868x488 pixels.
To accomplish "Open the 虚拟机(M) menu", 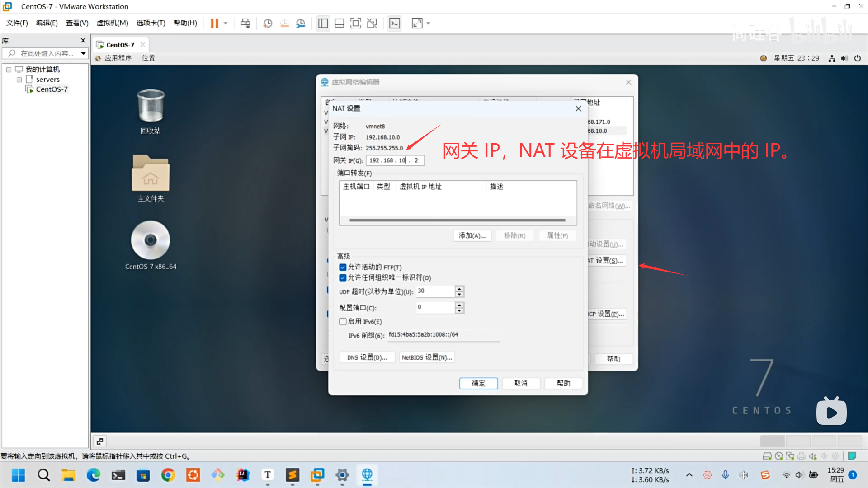I will pyautogui.click(x=112, y=23).
